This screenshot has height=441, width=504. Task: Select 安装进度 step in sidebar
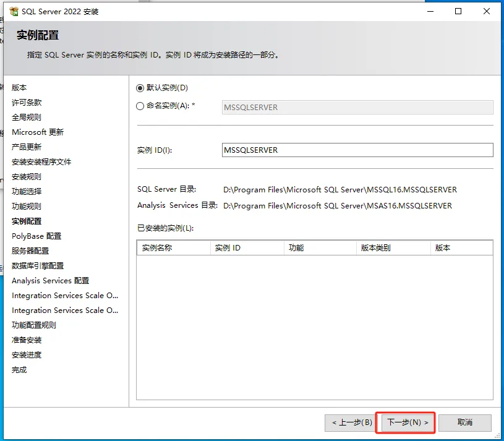point(27,355)
